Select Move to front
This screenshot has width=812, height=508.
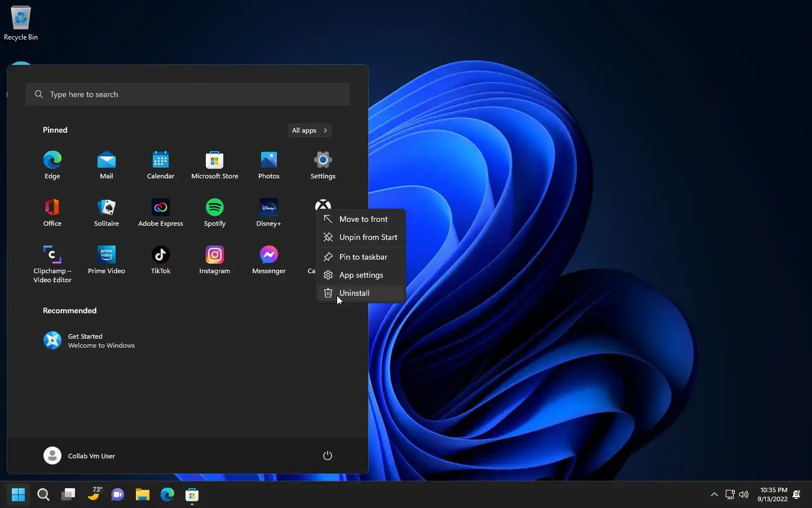pyautogui.click(x=361, y=219)
